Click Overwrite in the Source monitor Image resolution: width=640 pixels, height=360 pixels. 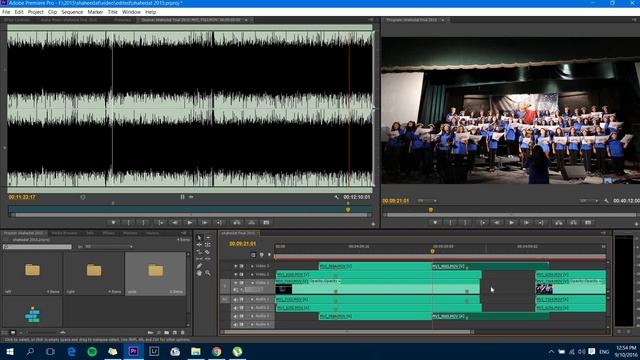(251, 223)
